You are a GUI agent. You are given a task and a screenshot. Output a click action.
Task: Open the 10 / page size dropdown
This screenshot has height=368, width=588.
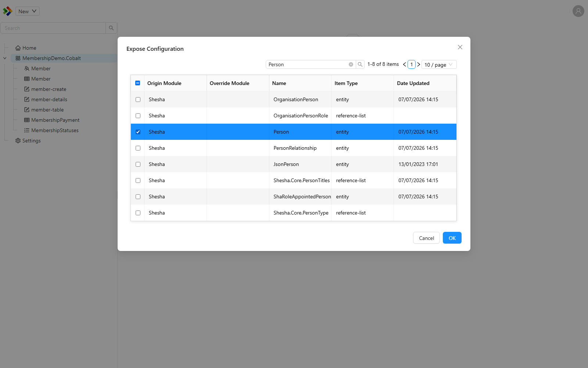[439, 64]
